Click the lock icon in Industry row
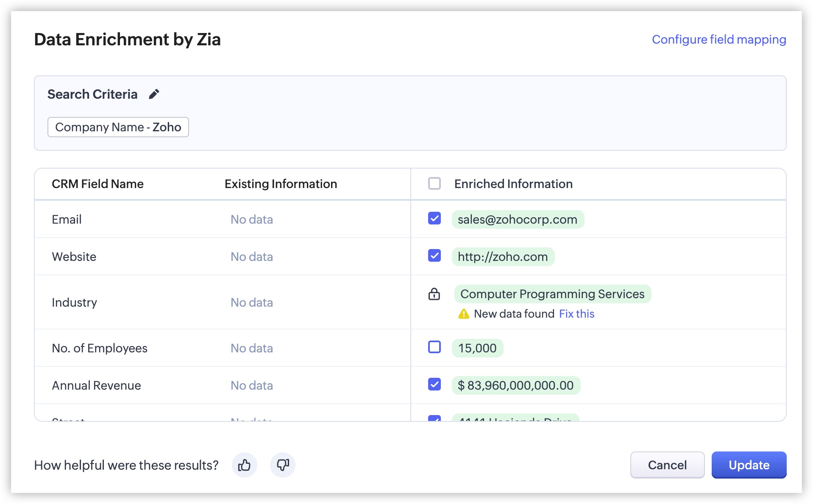 click(x=434, y=294)
